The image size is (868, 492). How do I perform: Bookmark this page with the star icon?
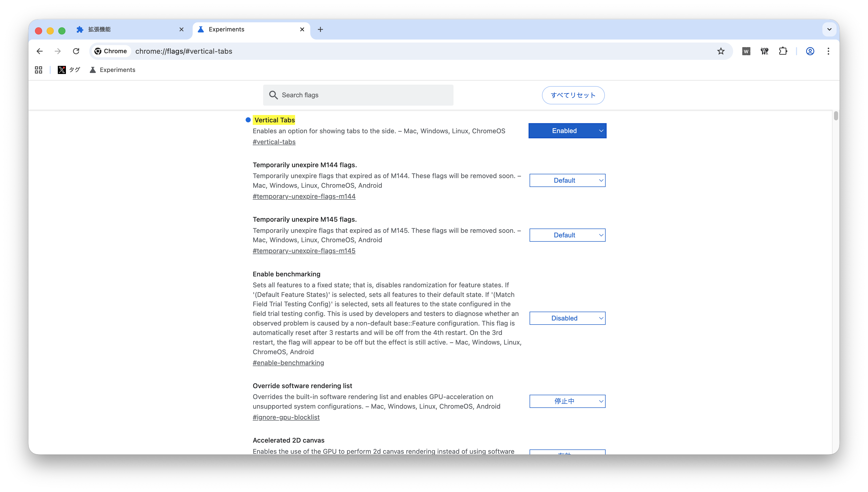pyautogui.click(x=721, y=51)
